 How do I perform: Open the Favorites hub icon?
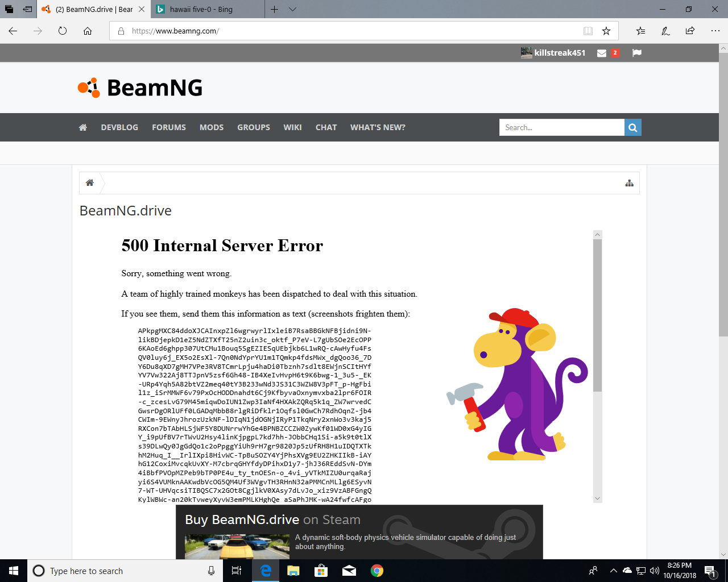tap(640, 31)
